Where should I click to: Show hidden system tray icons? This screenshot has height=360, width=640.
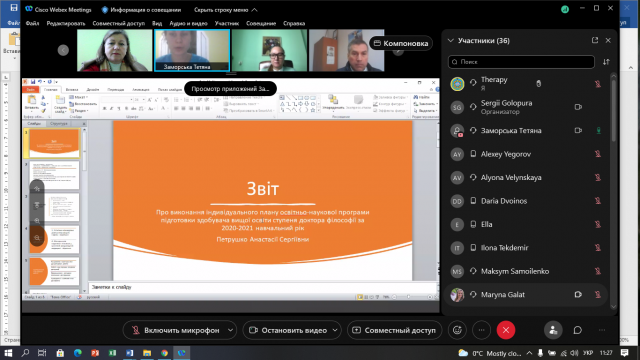tap(529, 353)
